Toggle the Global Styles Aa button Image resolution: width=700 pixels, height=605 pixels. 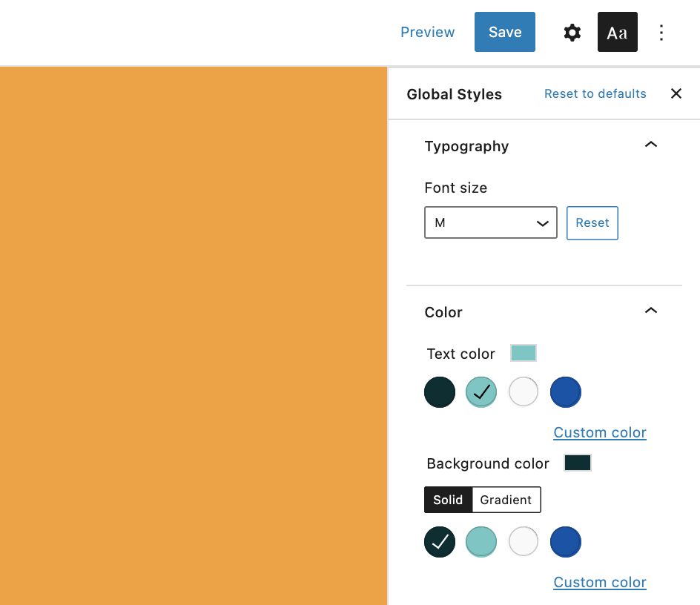[x=618, y=32]
